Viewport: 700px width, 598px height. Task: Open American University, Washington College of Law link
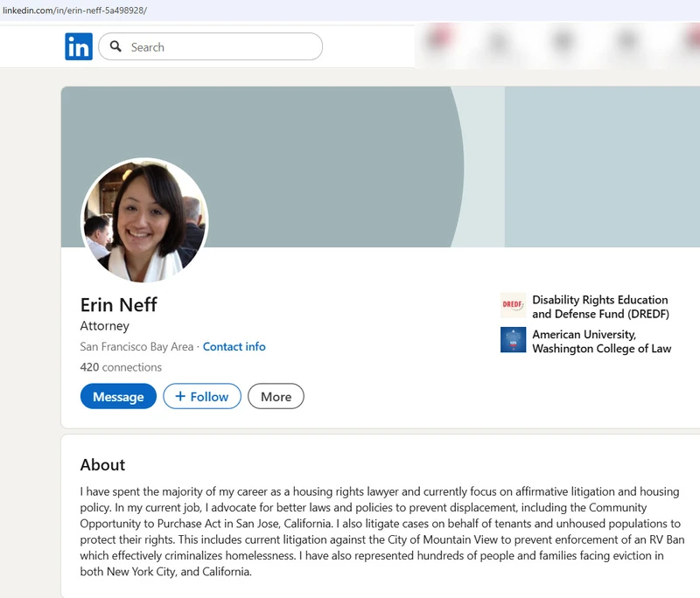[601, 341]
